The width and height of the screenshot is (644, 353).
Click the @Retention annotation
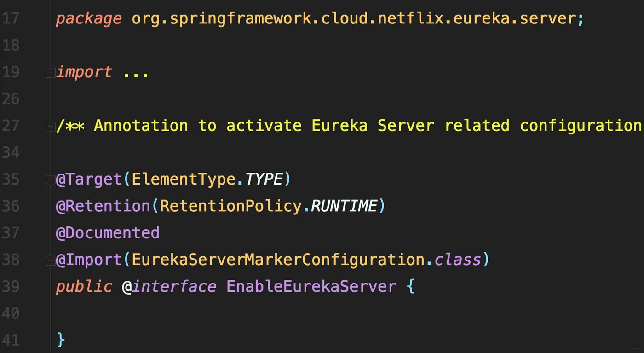tap(103, 206)
